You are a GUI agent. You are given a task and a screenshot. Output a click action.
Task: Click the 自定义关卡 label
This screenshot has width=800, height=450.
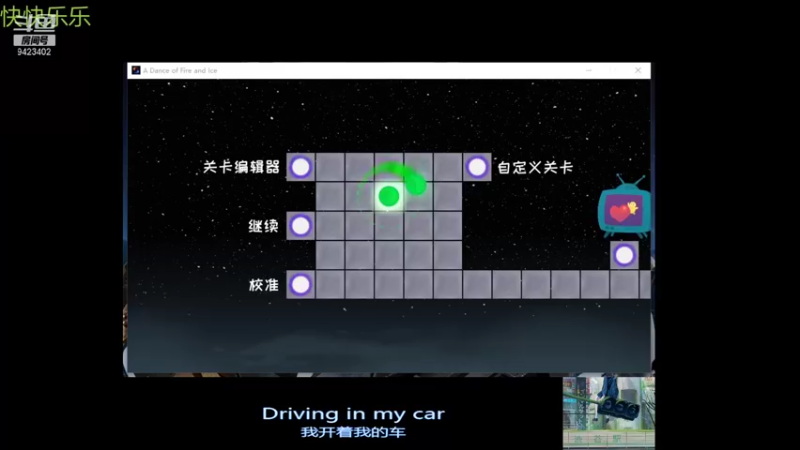pos(535,167)
